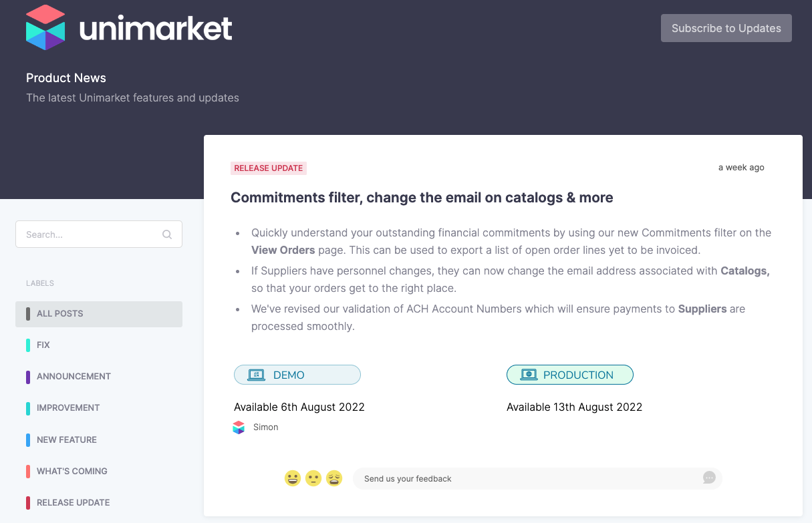Click the feedback send speech bubble icon
The image size is (812, 523).
coord(709,478)
